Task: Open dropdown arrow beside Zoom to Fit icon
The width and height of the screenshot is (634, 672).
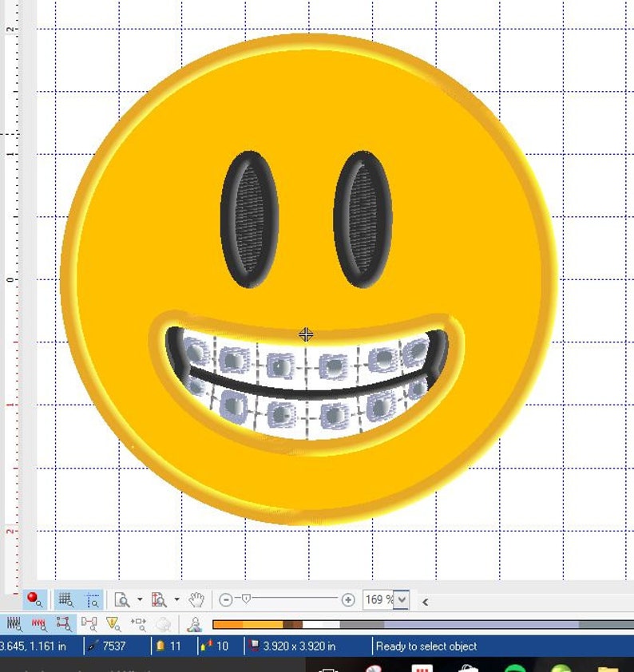Action: pyautogui.click(x=176, y=599)
